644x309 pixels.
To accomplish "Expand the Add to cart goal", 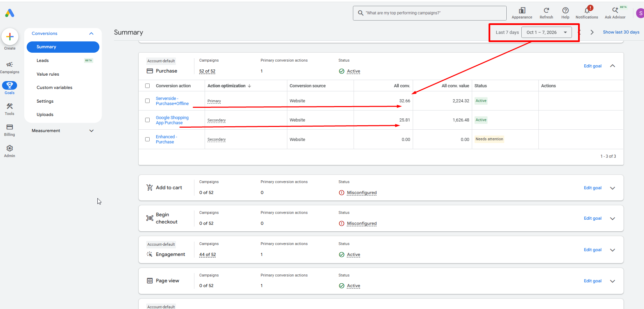I will click(x=613, y=188).
